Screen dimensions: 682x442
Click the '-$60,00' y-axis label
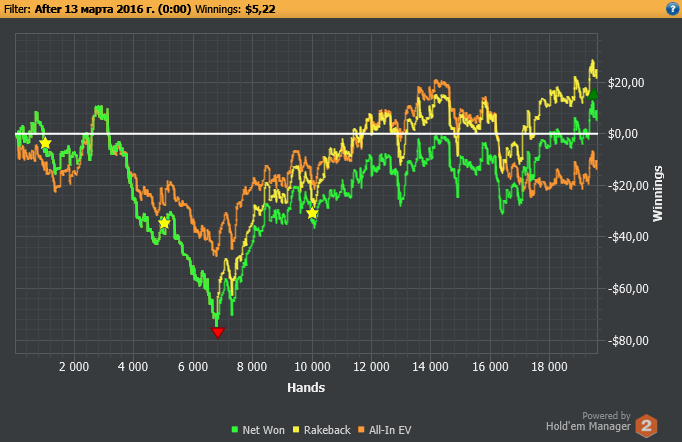[x=628, y=288]
